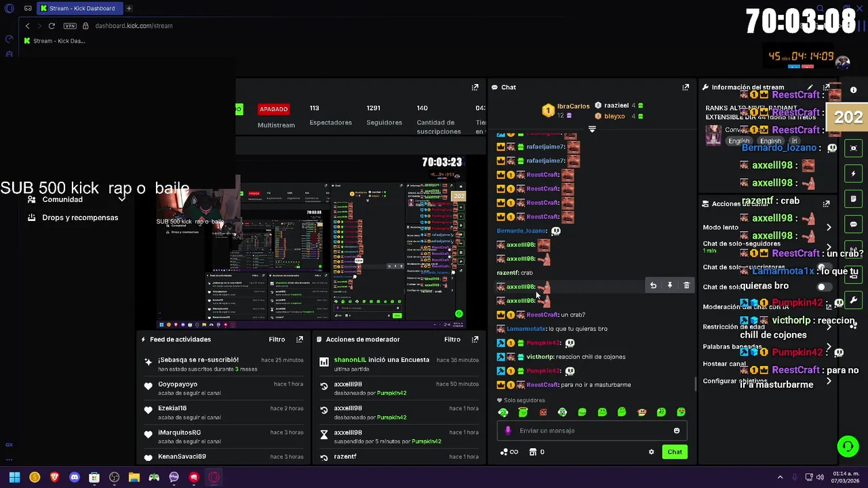Insert the first green headphone emote

click(503, 412)
